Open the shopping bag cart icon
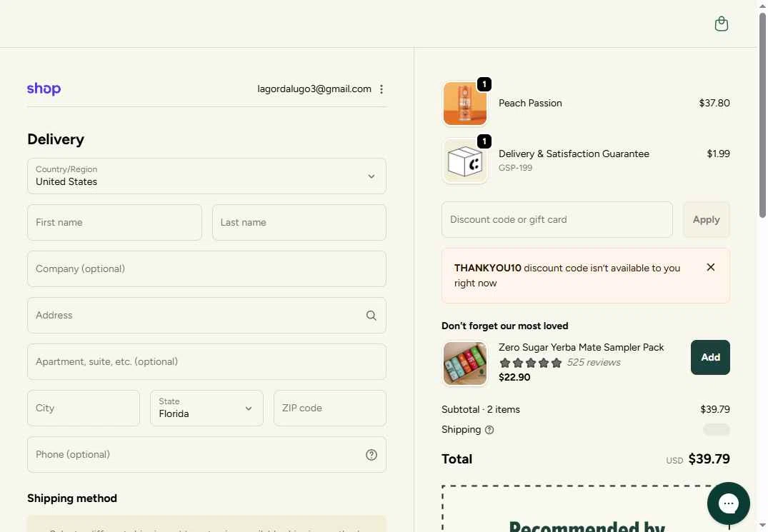Screen dimensions: 768x532 [721, 24]
